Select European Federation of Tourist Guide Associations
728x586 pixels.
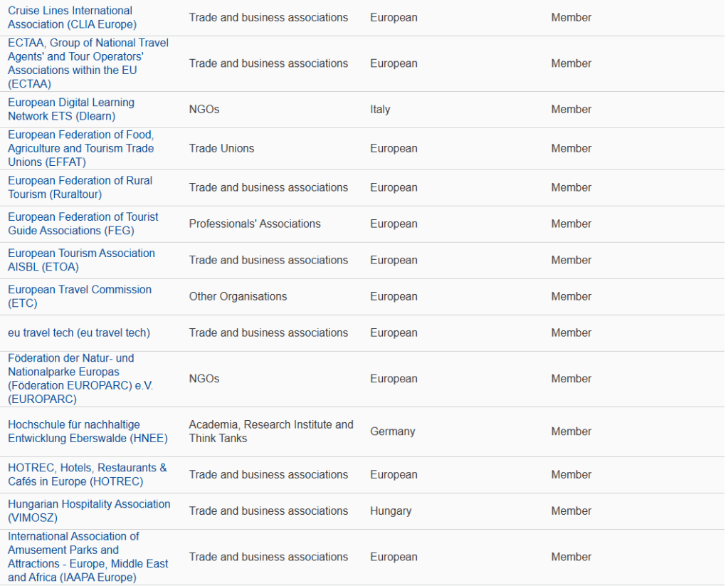pos(83,224)
